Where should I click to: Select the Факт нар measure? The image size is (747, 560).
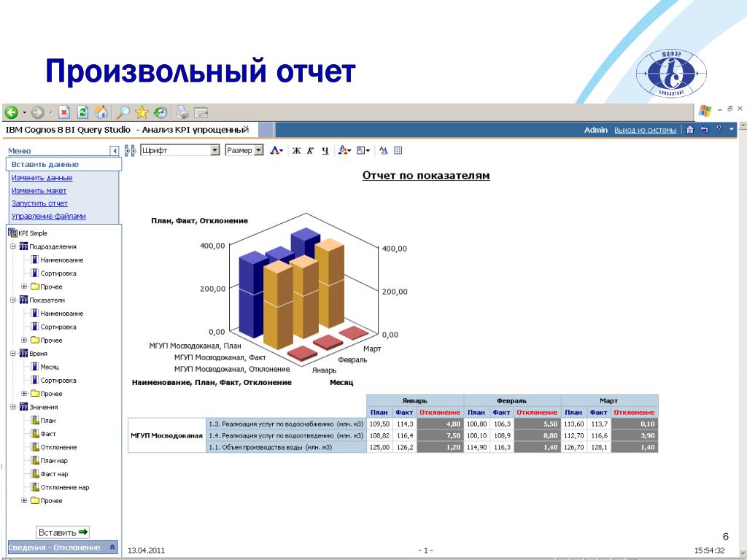pyautogui.click(x=54, y=474)
